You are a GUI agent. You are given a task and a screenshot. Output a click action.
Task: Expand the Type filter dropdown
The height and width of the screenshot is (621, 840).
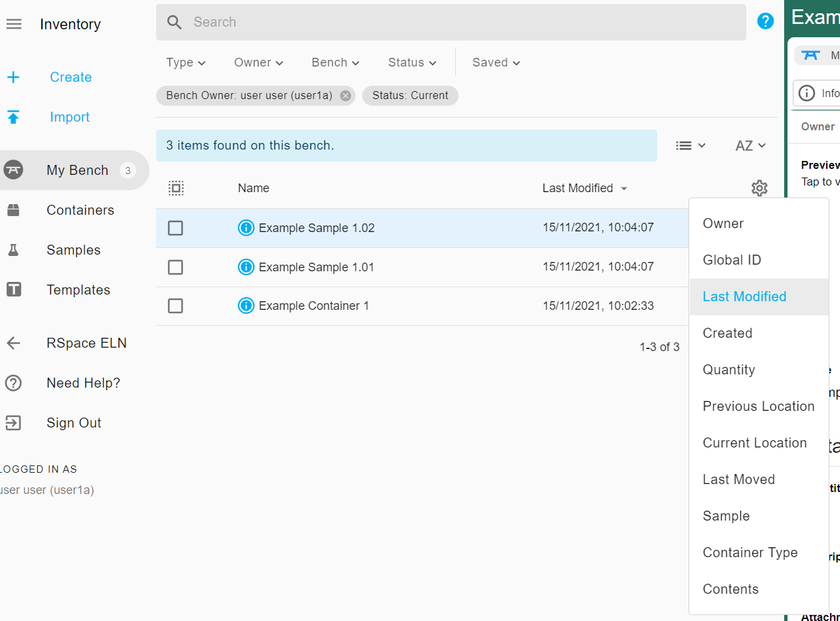(x=186, y=62)
